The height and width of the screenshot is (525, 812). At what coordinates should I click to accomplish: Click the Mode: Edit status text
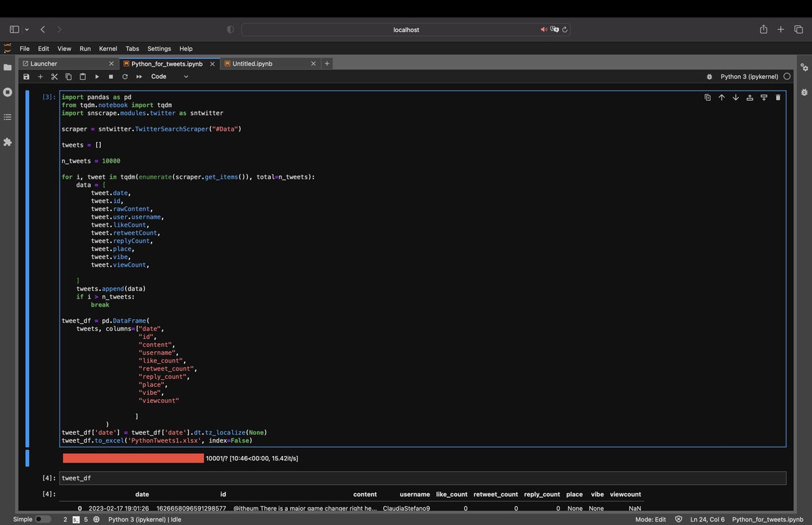[652, 520]
